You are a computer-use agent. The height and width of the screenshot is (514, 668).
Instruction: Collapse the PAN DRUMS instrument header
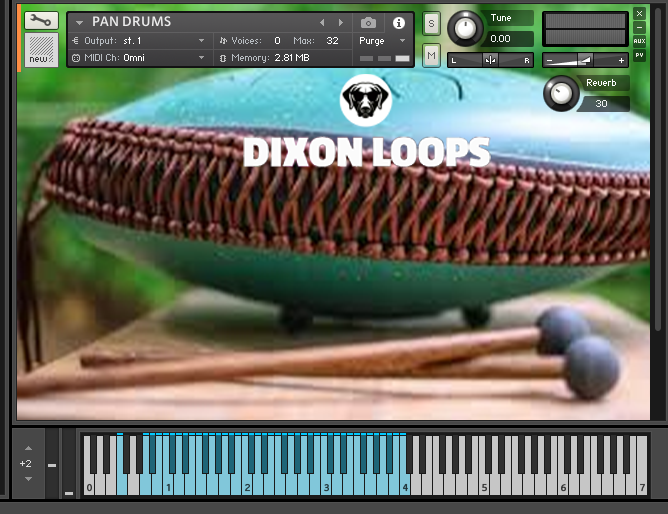pyautogui.click(x=79, y=22)
